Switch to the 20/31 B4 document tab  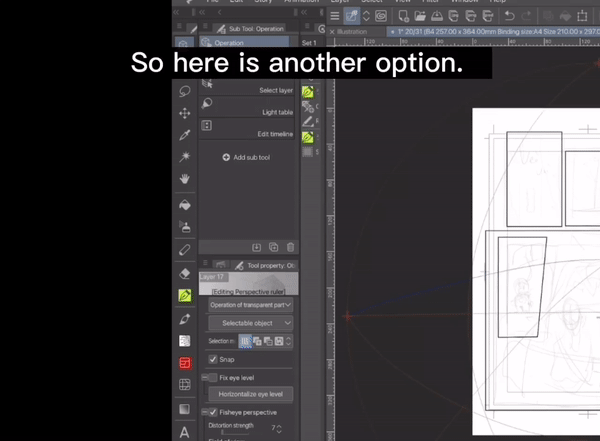pos(494,32)
